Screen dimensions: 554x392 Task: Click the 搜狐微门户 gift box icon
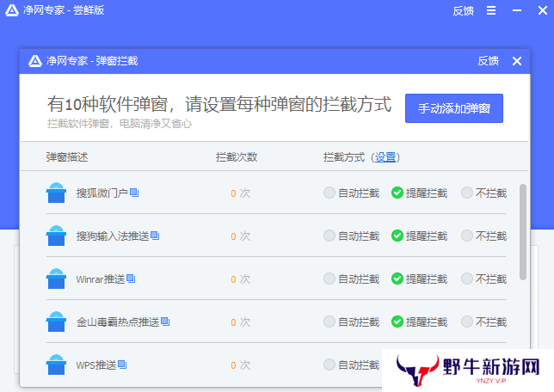pyautogui.click(x=56, y=193)
